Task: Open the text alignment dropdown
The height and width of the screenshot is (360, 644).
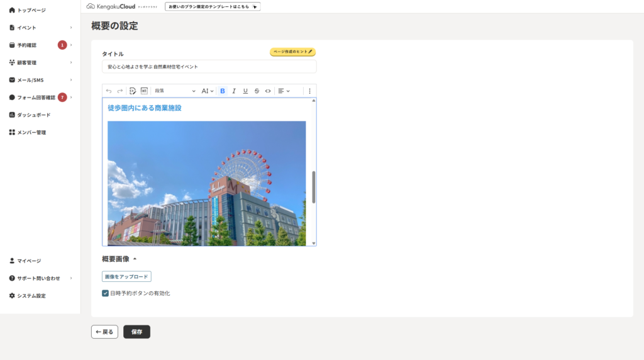Action: pos(284,91)
